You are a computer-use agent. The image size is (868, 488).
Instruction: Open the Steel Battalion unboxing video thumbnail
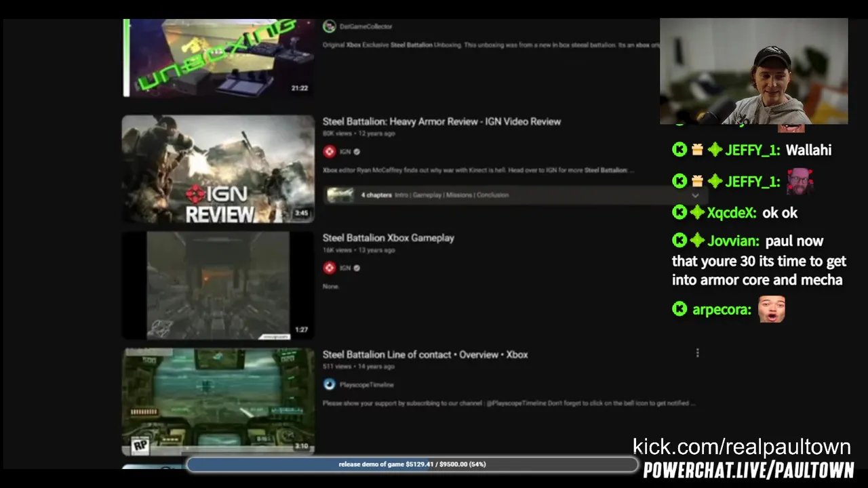[218, 58]
